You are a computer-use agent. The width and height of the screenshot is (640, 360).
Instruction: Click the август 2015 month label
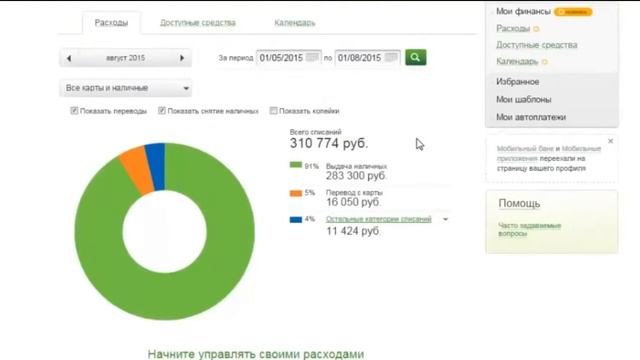(x=125, y=58)
